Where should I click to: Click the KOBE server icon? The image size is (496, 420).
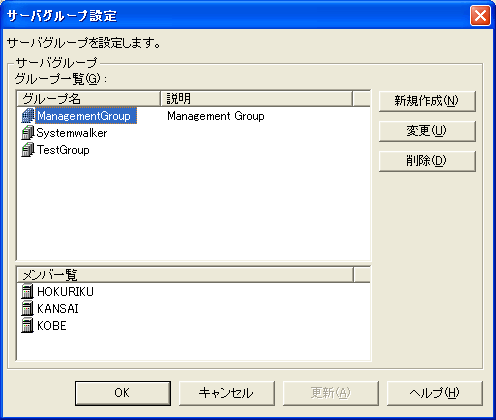[27, 325]
